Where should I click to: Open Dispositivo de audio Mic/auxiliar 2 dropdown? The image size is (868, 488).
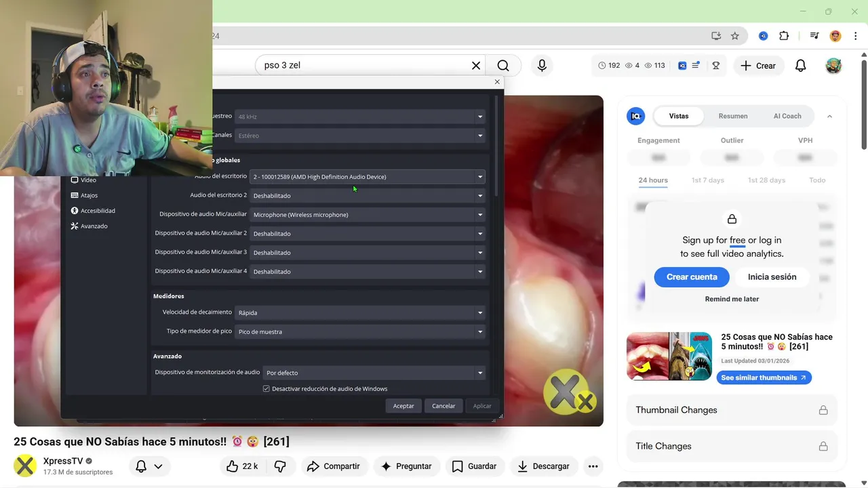(x=368, y=234)
